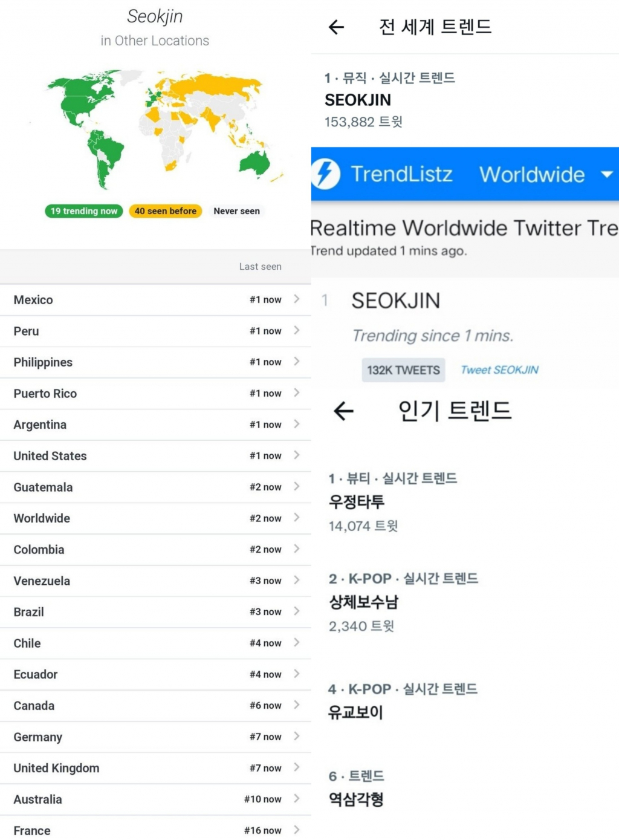
Task: Open the France row chevron
Action: [297, 830]
